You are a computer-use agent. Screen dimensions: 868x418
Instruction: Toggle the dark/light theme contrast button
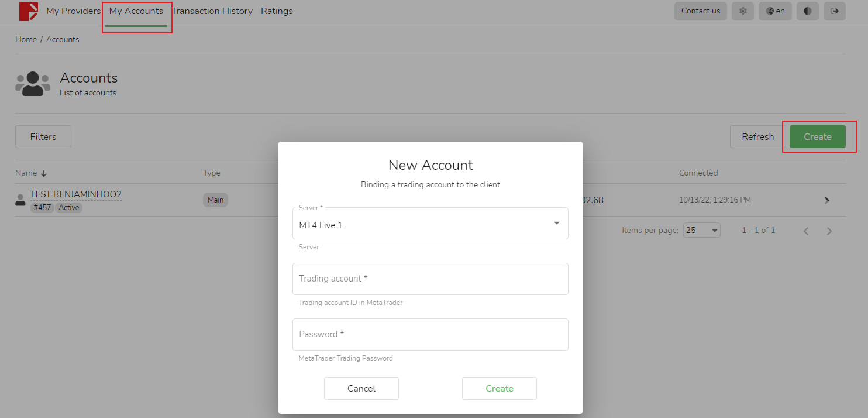click(807, 11)
